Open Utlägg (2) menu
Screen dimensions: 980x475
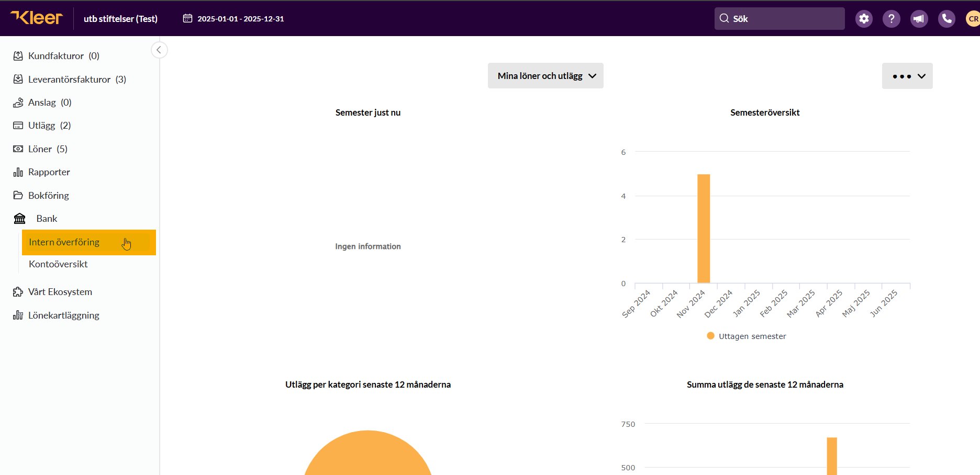click(x=49, y=126)
